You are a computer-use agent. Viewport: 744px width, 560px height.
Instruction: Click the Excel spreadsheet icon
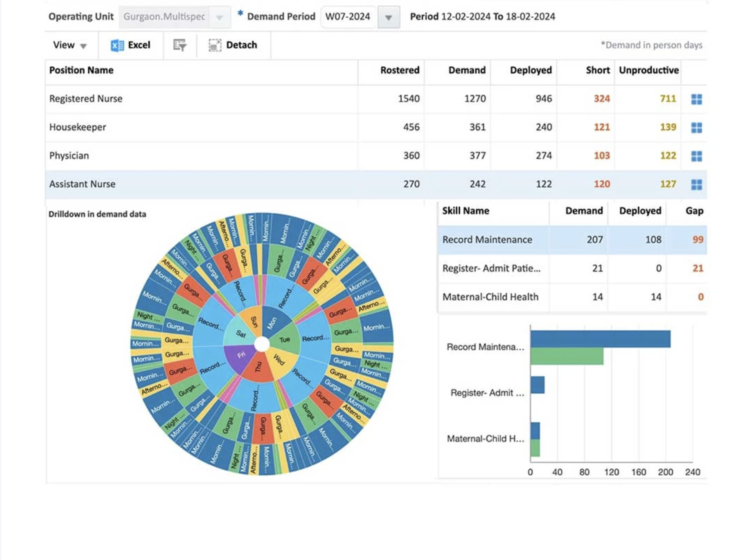point(117,45)
